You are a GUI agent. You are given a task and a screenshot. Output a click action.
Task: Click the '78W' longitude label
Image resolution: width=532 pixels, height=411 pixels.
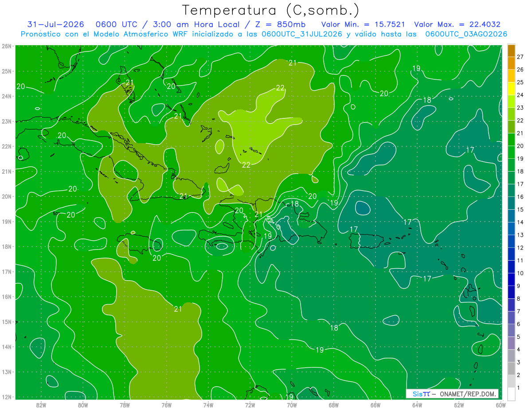pyautogui.click(x=125, y=405)
